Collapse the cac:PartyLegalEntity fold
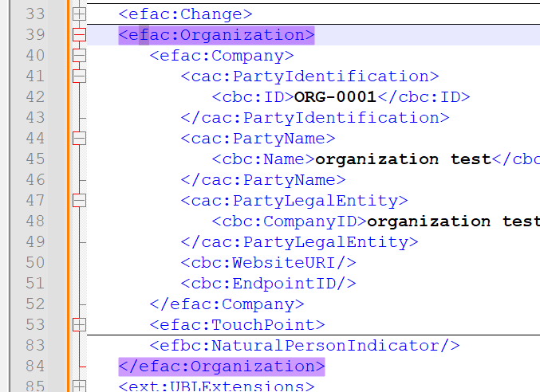Viewport: 540px width, 392px height. coord(79,201)
